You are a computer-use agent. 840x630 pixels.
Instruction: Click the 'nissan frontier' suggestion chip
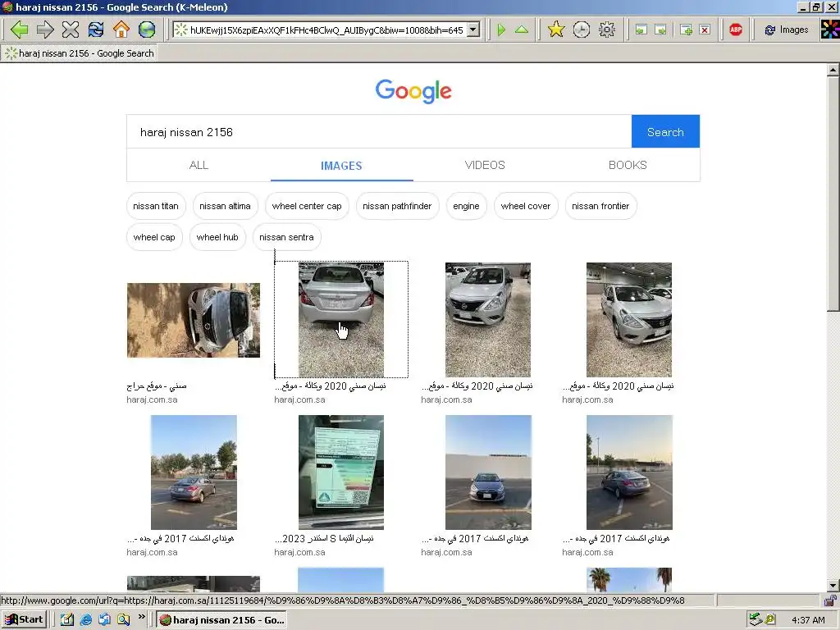600,206
